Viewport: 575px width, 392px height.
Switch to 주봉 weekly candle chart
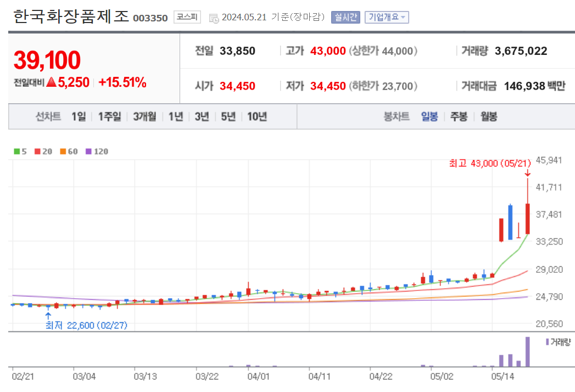(x=459, y=116)
